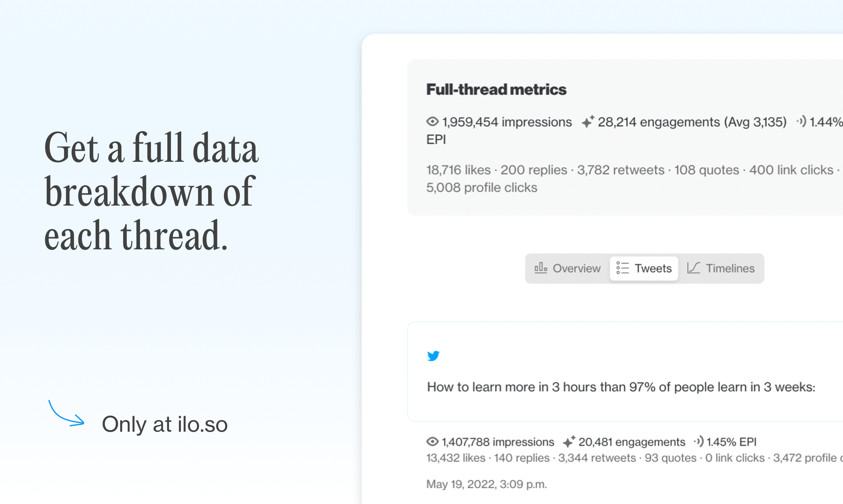The image size is (843, 504).
Task: Click the signal icon beside 1.45% EPI
Action: [699, 441]
